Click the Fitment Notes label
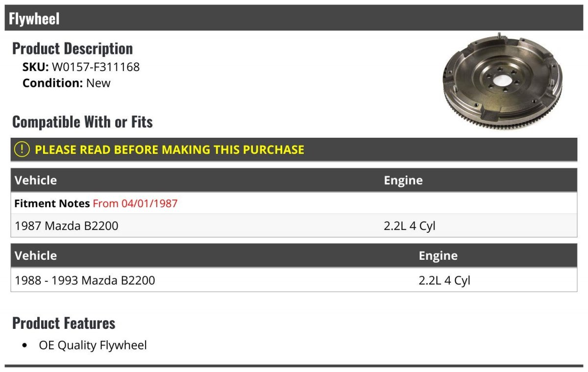The height and width of the screenshot is (372, 588). tap(52, 203)
